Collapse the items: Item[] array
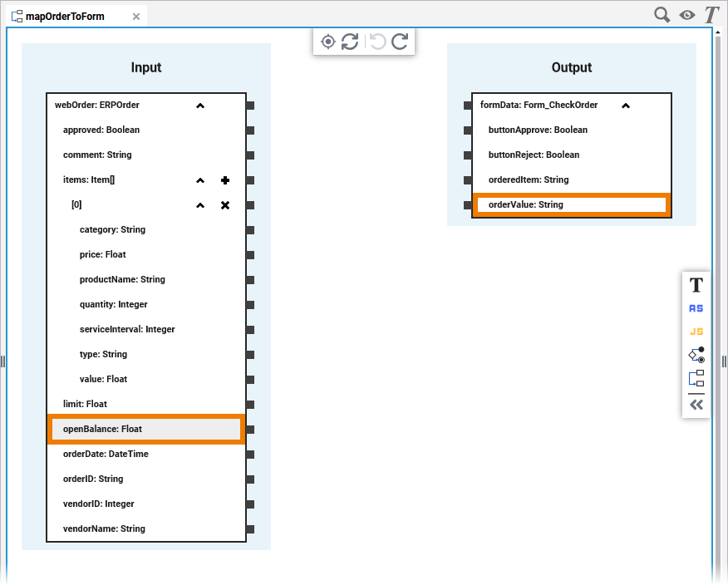This screenshot has width=728, height=585. point(200,180)
